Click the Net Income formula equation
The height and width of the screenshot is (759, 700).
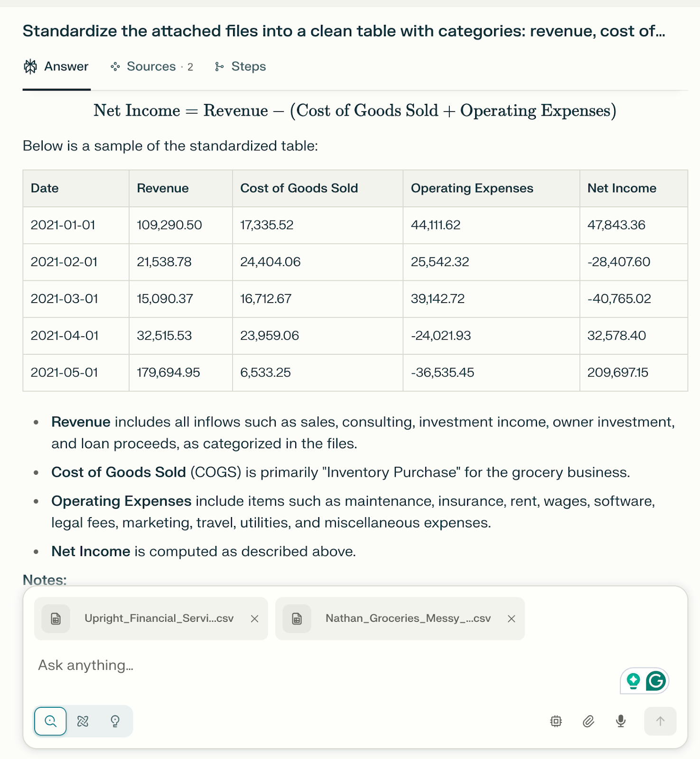[355, 111]
